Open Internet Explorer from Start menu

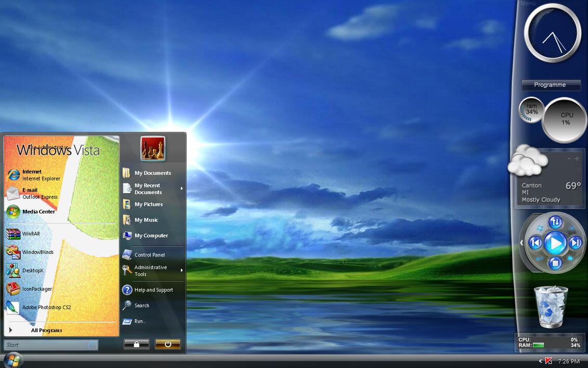point(34,175)
